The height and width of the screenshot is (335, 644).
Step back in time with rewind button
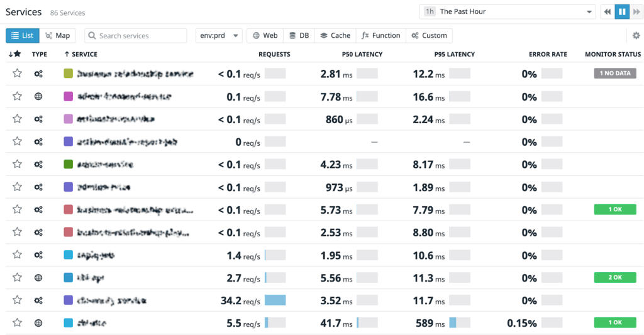[607, 12]
